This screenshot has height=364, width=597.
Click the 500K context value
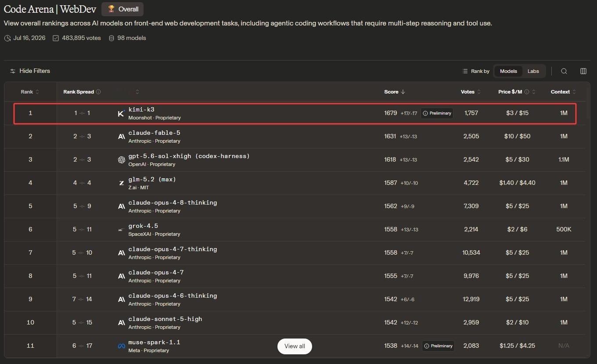coord(564,229)
